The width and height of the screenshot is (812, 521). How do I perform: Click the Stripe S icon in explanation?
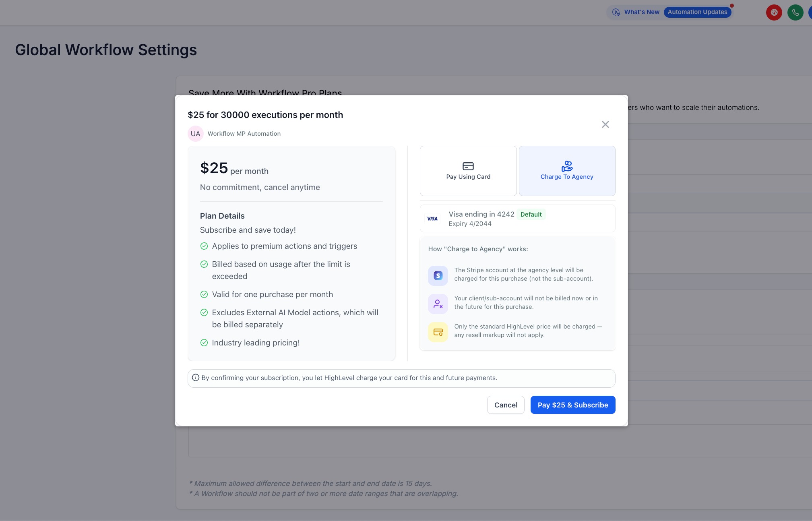click(438, 275)
